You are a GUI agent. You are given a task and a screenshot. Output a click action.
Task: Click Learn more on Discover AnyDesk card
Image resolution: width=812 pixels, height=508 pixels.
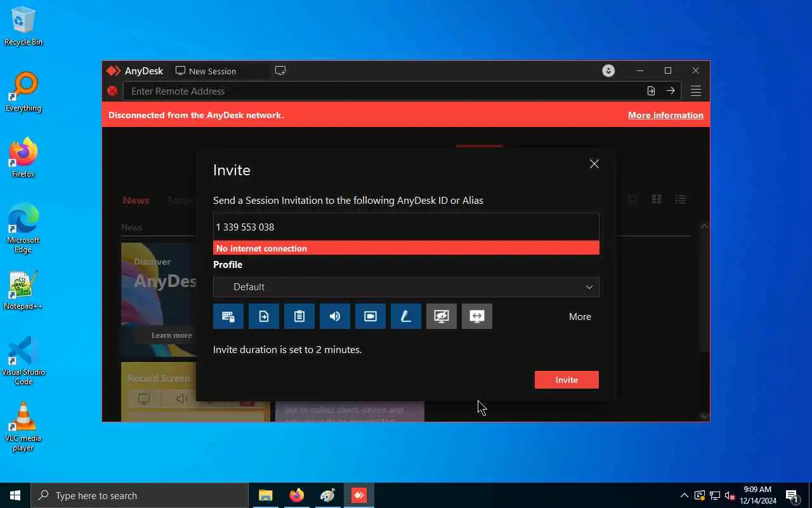[171, 335]
